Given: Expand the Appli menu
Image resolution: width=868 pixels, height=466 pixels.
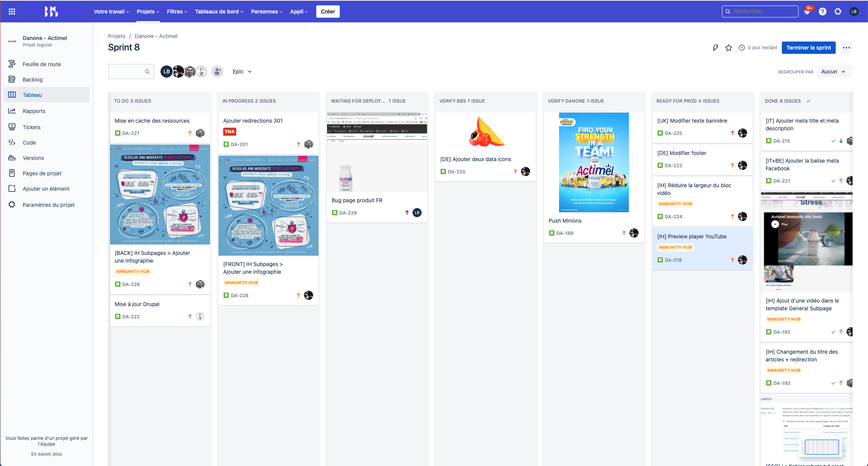Looking at the screenshot, I should coord(299,12).
